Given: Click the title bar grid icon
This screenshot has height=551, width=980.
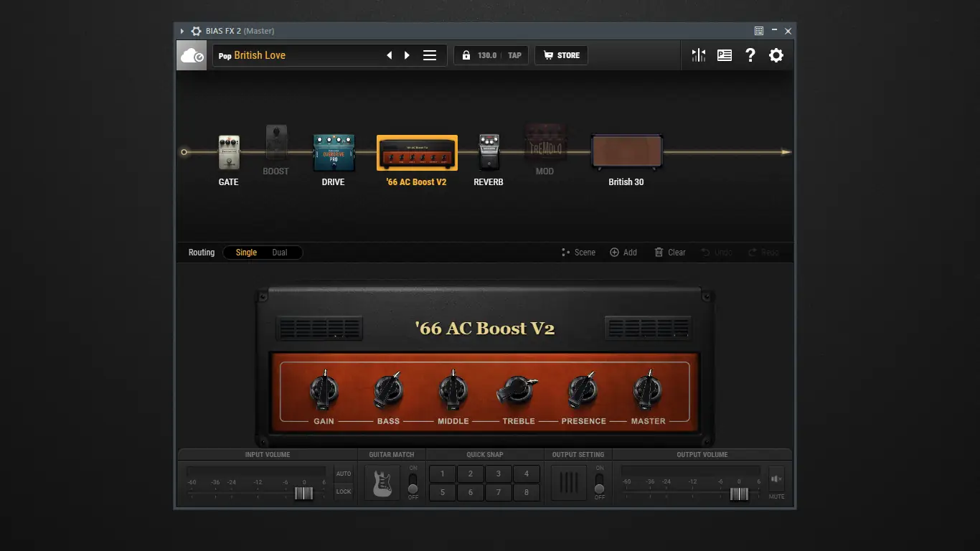Looking at the screenshot, I should point(759,31).
